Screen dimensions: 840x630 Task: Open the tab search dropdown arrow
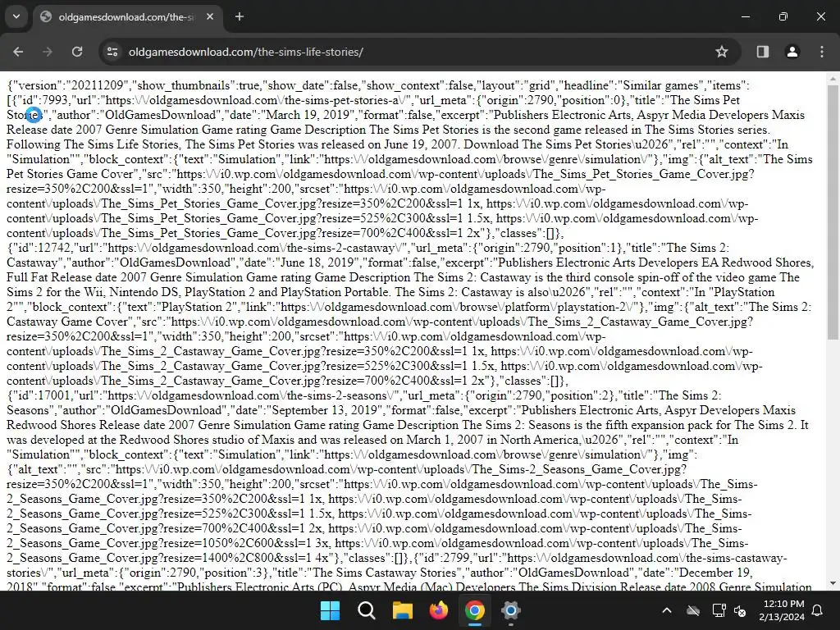click(x=16, y=16)
